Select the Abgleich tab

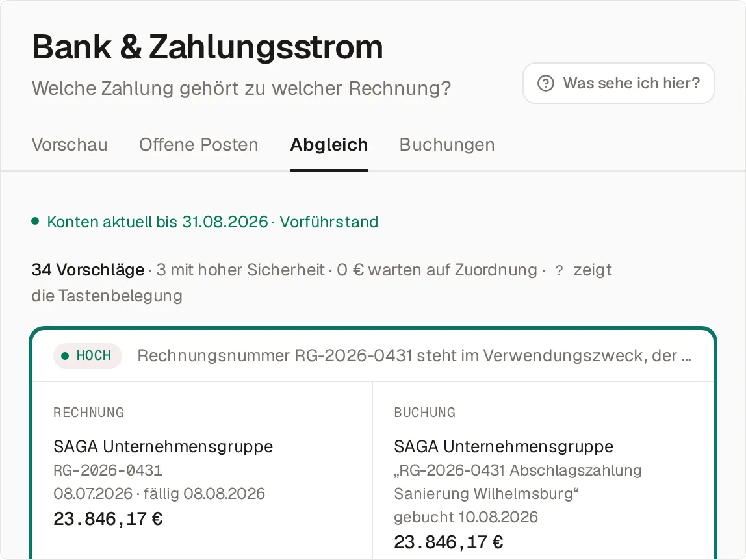tap(329, 145)
